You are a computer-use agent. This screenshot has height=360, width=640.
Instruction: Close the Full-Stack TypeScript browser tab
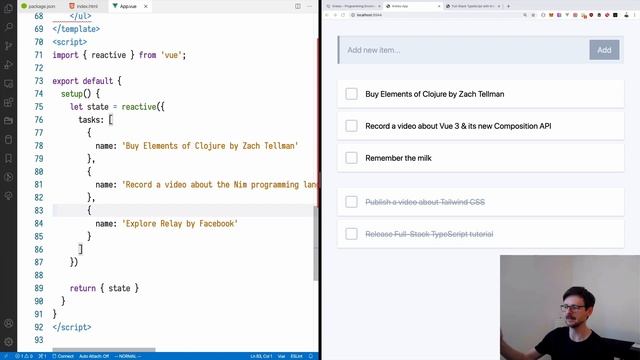pos(499,6)
